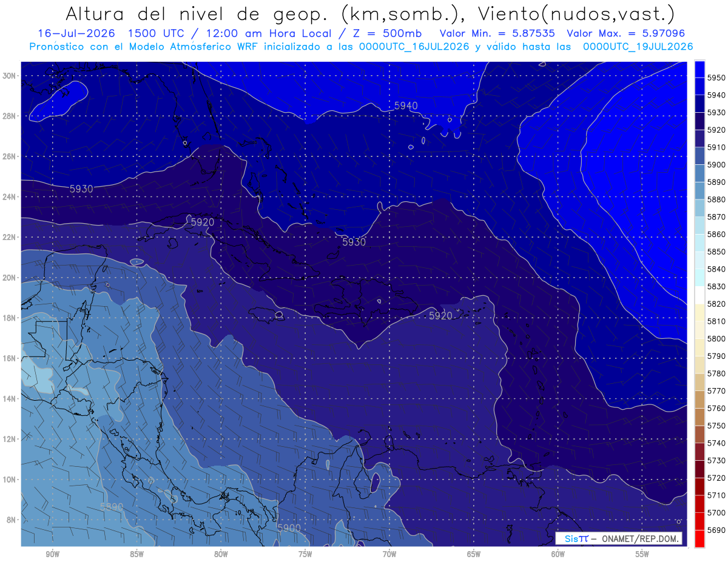The image size is (728, 562).
Task: Click the 5890 contour label over Central America
Action: [112, 506]
